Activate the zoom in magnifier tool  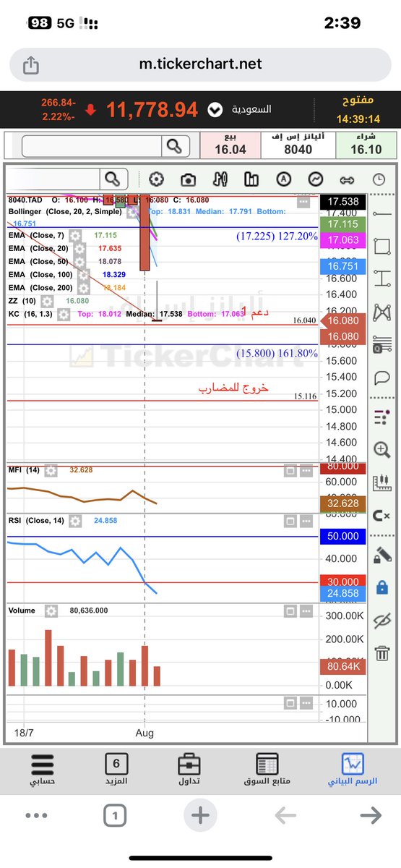tap(381, 450)
